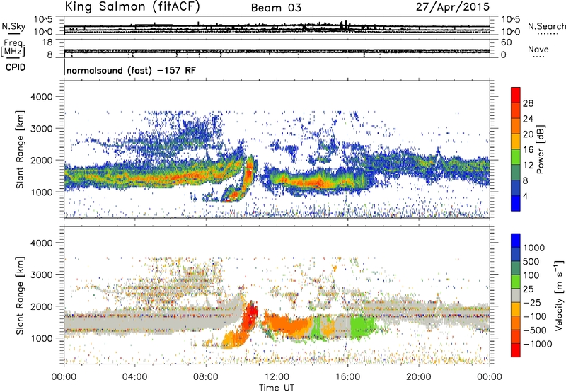Click the date label 27/Apr/2015

point(453,6)
